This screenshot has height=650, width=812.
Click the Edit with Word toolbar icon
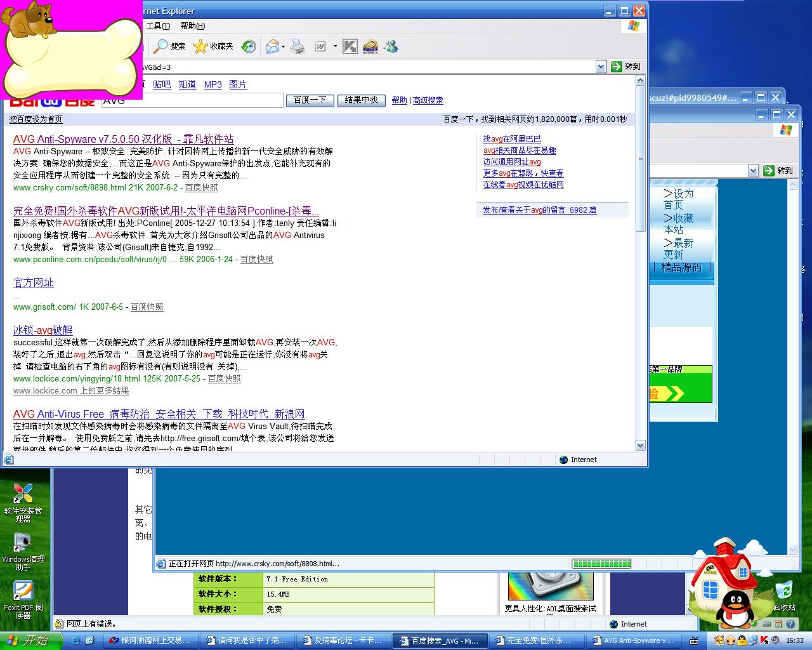321,46
